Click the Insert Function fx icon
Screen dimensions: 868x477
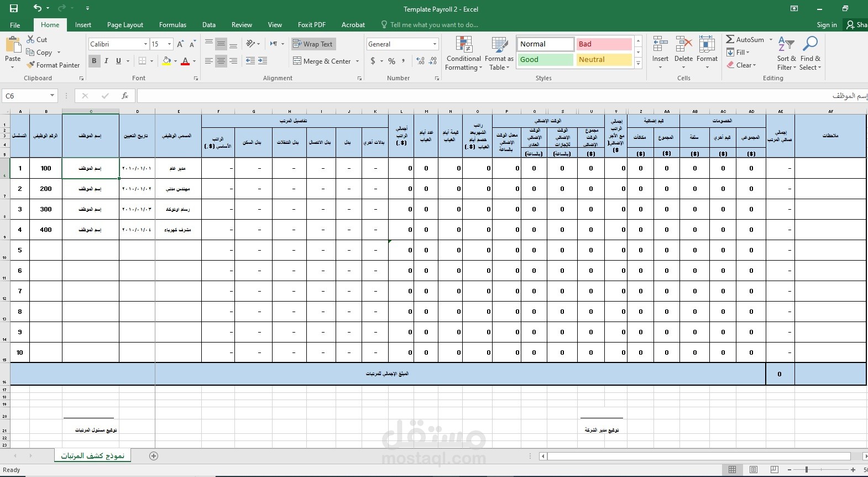pos(125,96)
